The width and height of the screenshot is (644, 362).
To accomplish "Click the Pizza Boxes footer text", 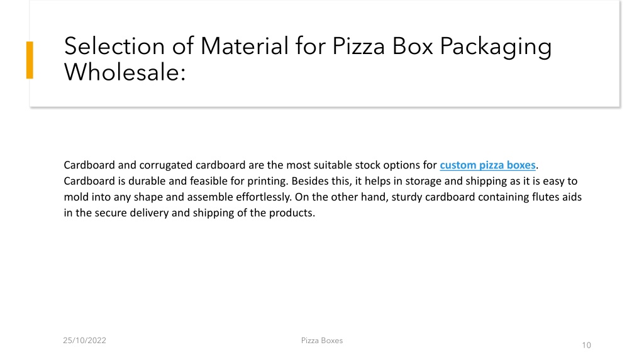I will tap(321, 340).
